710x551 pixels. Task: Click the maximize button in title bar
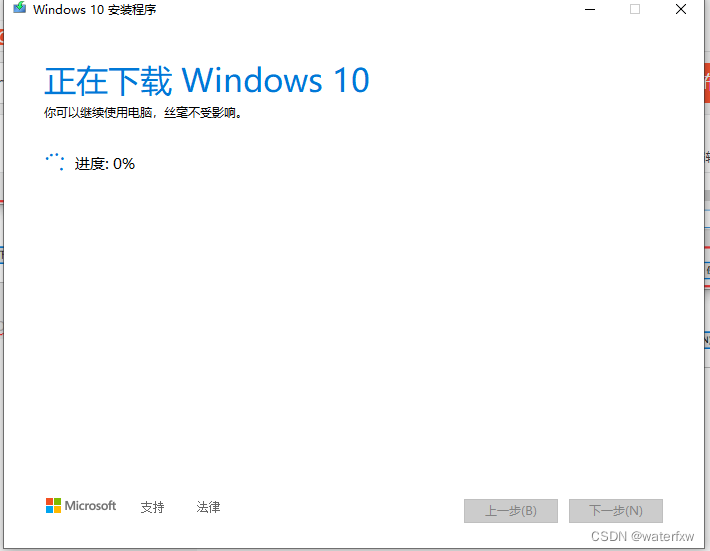(x=635, y=9)
